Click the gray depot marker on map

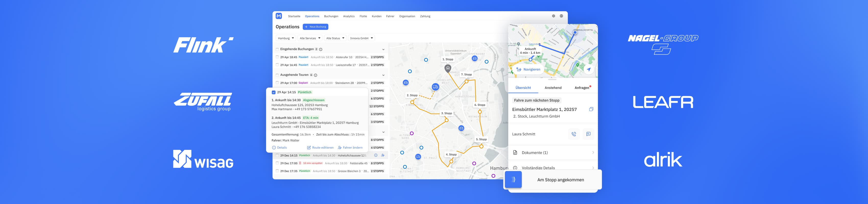click(x=448, y=68)
